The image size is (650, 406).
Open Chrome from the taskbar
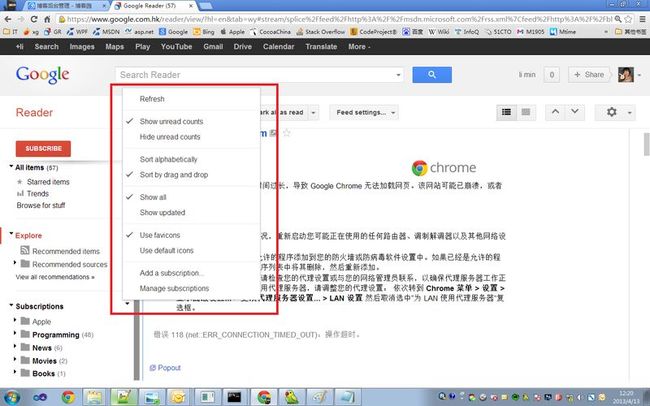68,397
